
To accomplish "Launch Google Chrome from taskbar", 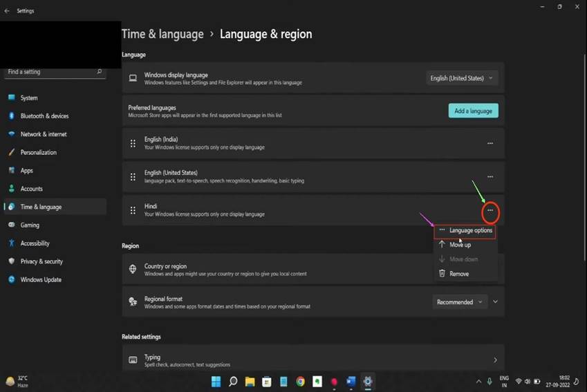I will 300,382.
